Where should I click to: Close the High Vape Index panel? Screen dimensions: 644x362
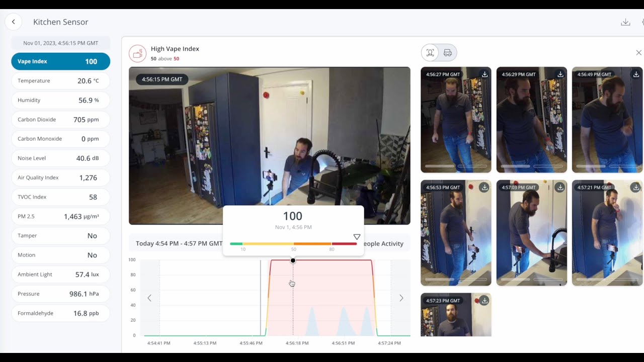[638, 53]
